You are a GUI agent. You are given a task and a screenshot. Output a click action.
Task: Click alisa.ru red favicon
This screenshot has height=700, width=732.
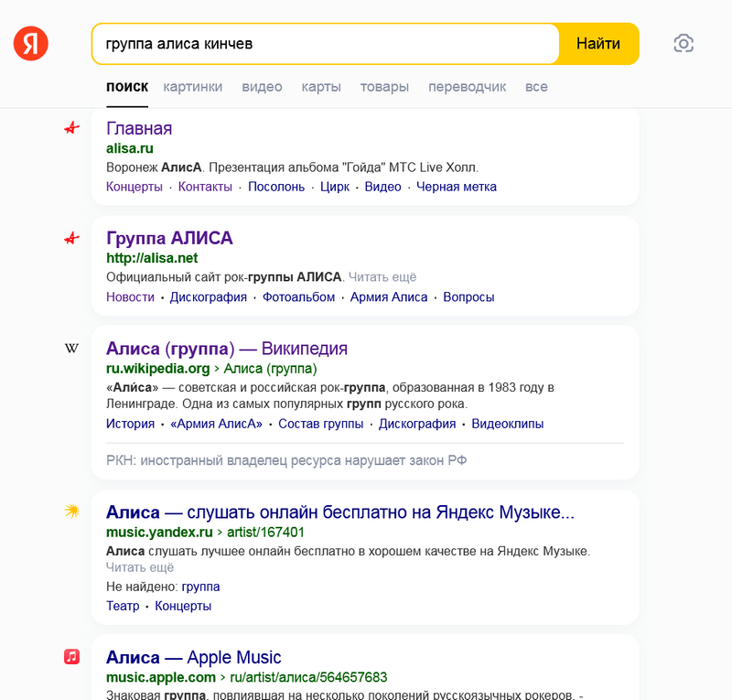[x=72, y=129]
